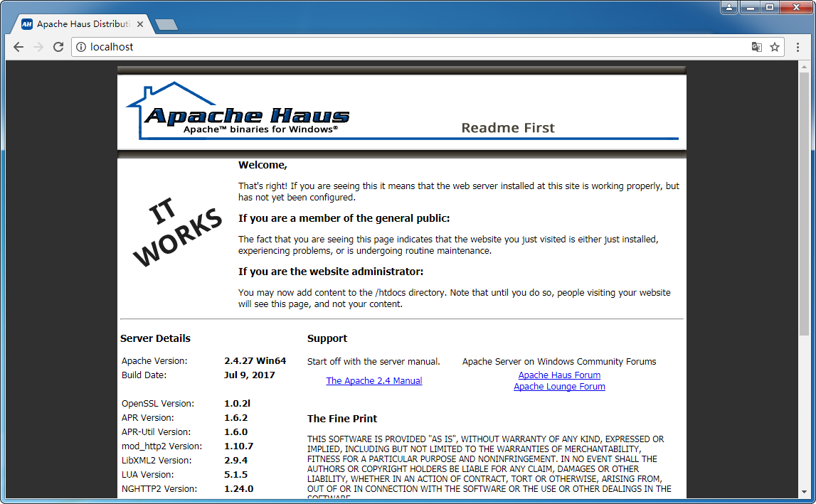Click the 'APR Version:' label

148,418
